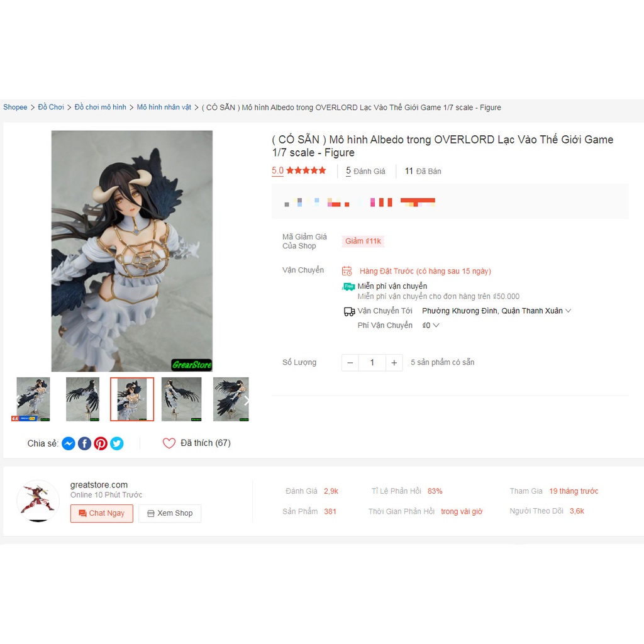Open the greatstore.com shop avatar
Image resolution: width=644 pixels, height=644 pixels.
pyautogui.click(x=38, y=501)
